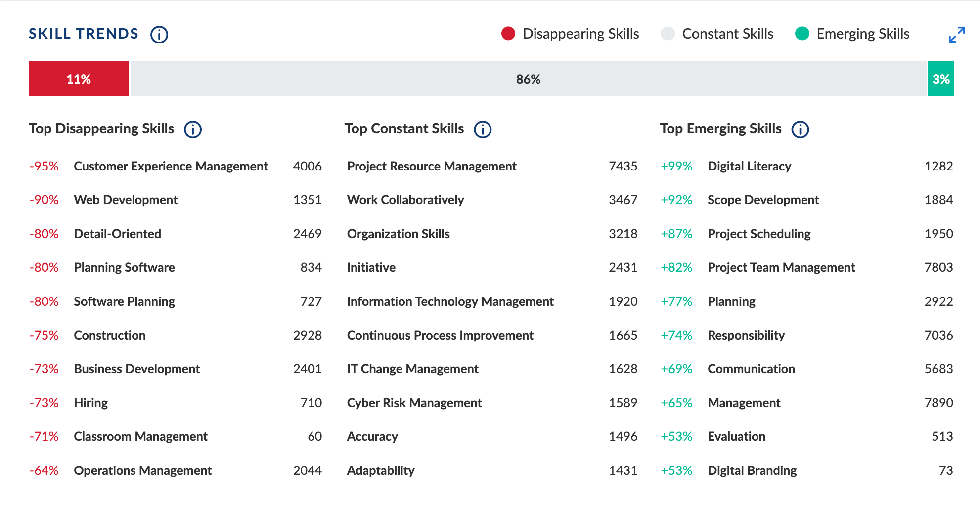Select the Responsibility skill
980x511 pixels.
746,335
